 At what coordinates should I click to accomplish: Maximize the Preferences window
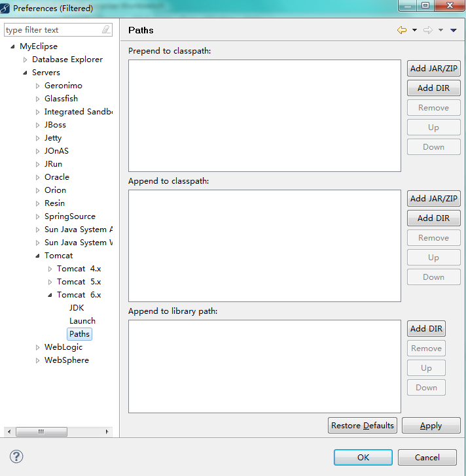425,5
